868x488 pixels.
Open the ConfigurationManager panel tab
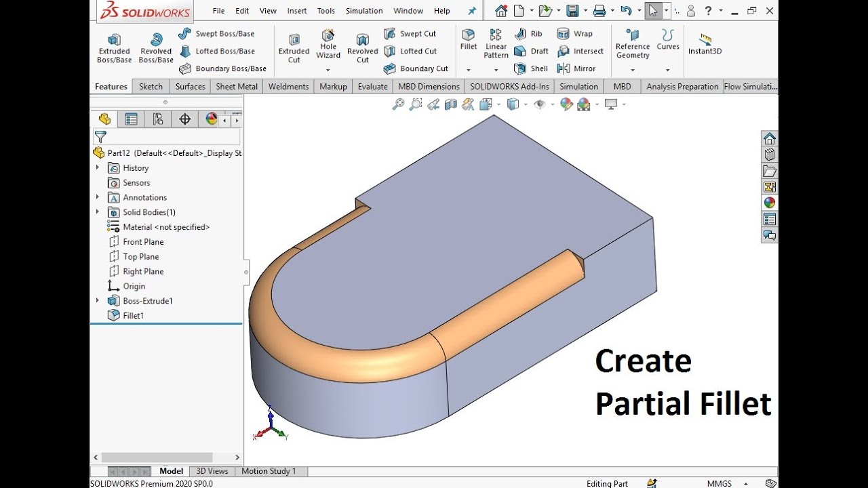(x=158, y=119)
